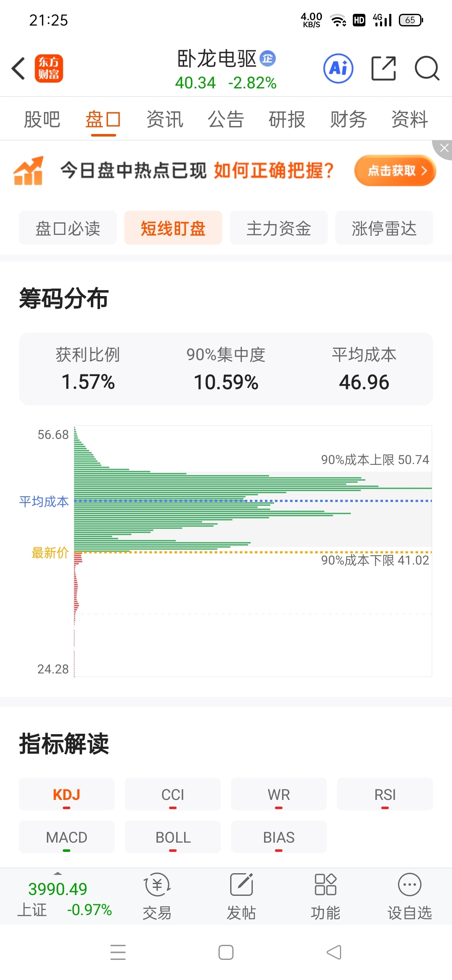Image resolution: width=452 pixels, height=980 pixels.
Task: Select the MACD indicator
Action: (x=67, y=837)
